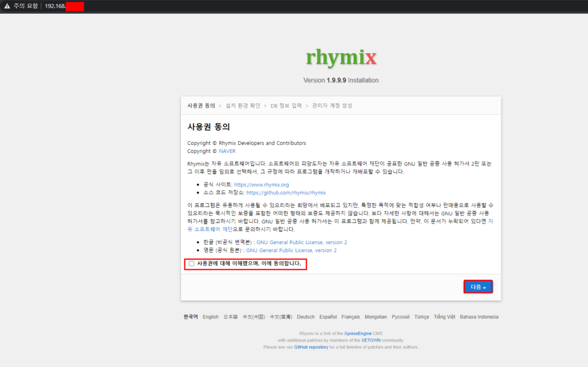The width and height of the screenshot is (588, 367).
Task: Click the 사용권 동의 heading
Action: 208,127
